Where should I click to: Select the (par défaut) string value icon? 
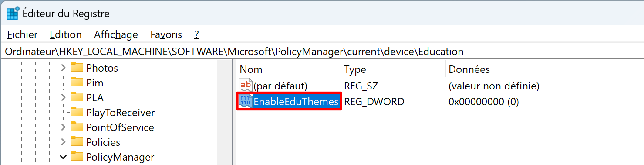tap(246, 86)
